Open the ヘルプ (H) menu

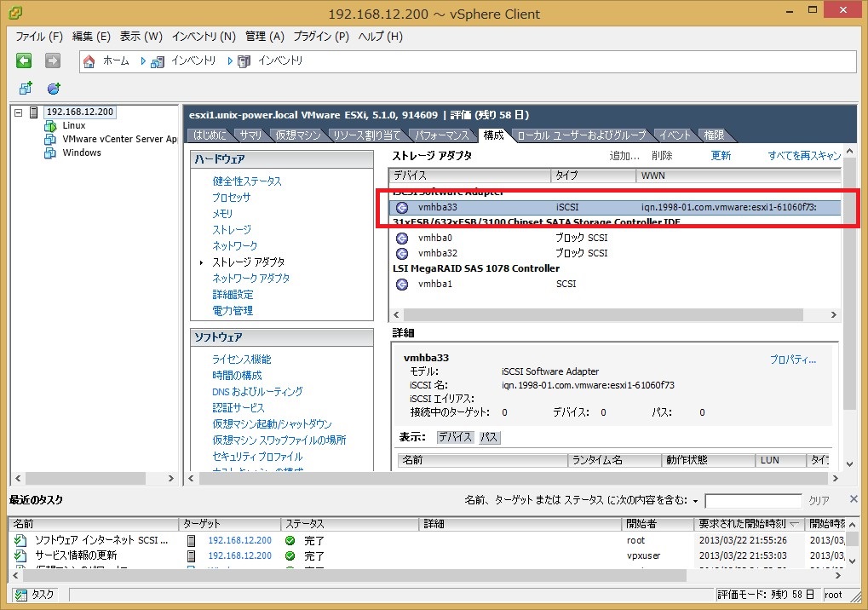click(380, 37)
